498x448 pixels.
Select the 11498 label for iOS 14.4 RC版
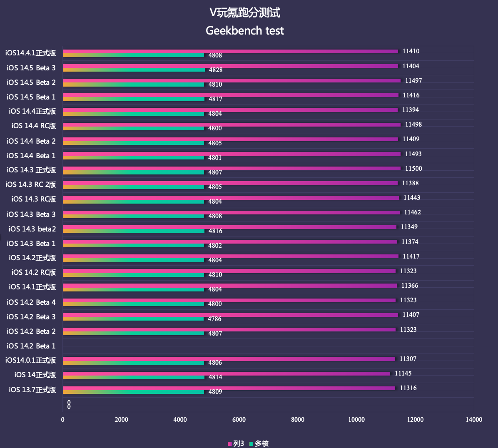click(x=413, y=124)
